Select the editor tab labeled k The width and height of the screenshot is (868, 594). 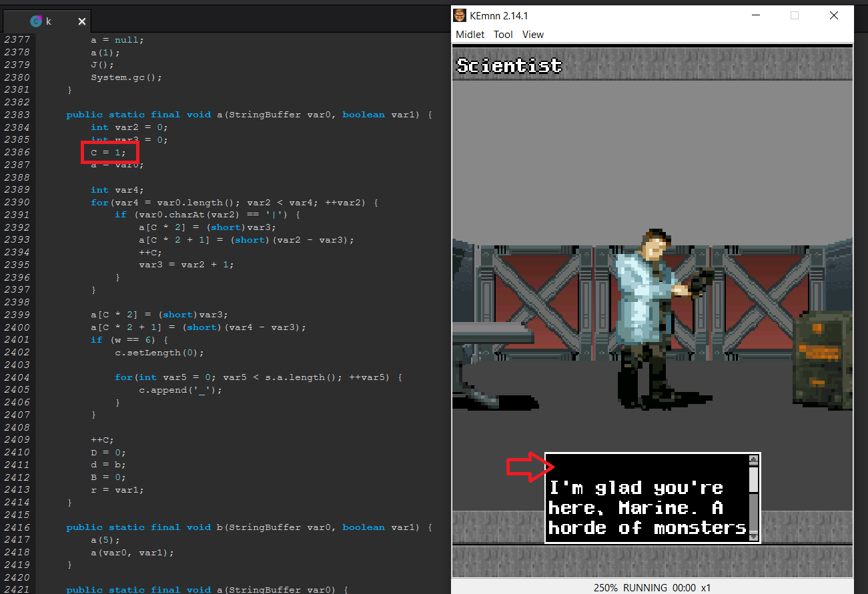(x=48, y=21)
